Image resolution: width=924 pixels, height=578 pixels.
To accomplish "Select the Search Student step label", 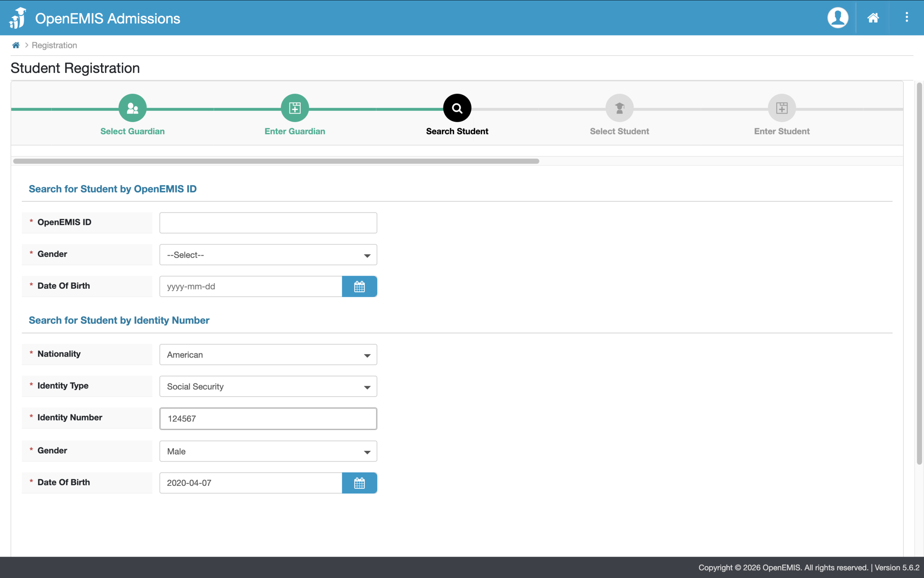I will pyautogui.click(x=457, y=131).
